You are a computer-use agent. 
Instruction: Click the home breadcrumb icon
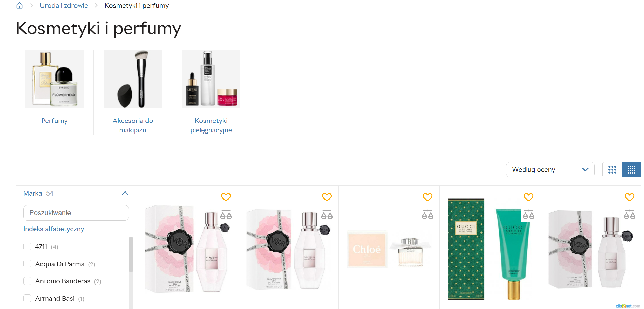coord(19,5)
